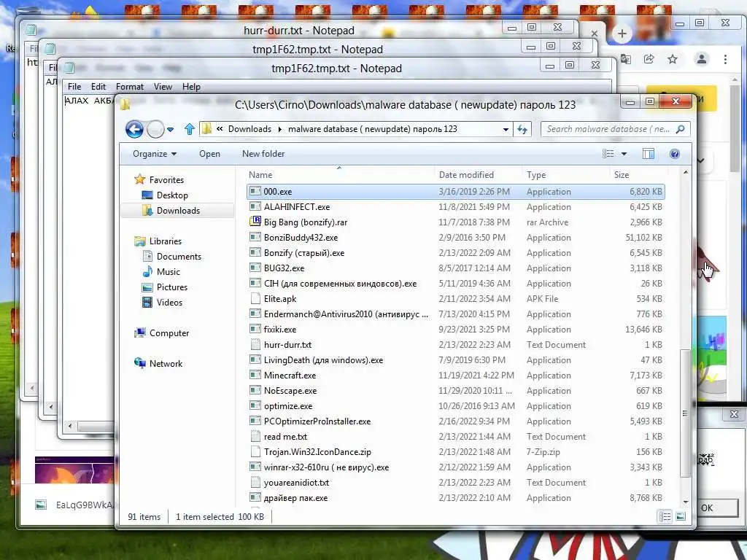Open the view options dropdown arrow
This screenshot has width=747, height=560.
coord(624,154)
